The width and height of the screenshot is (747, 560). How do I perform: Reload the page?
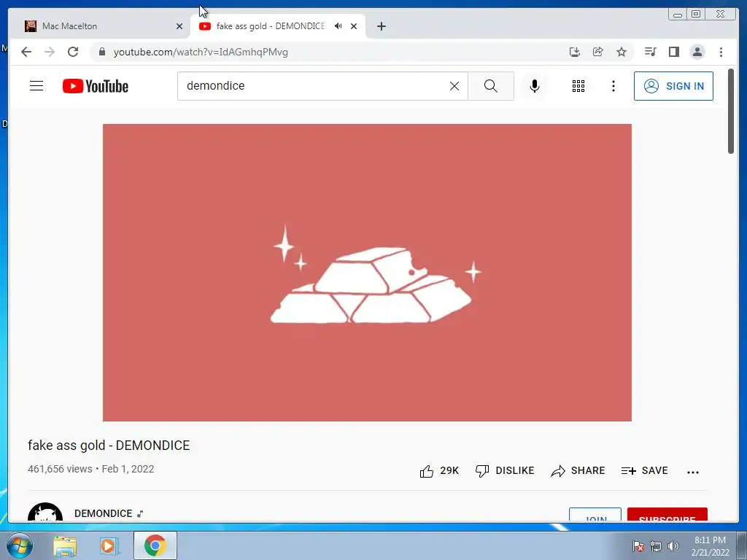(x=73, y=52)
